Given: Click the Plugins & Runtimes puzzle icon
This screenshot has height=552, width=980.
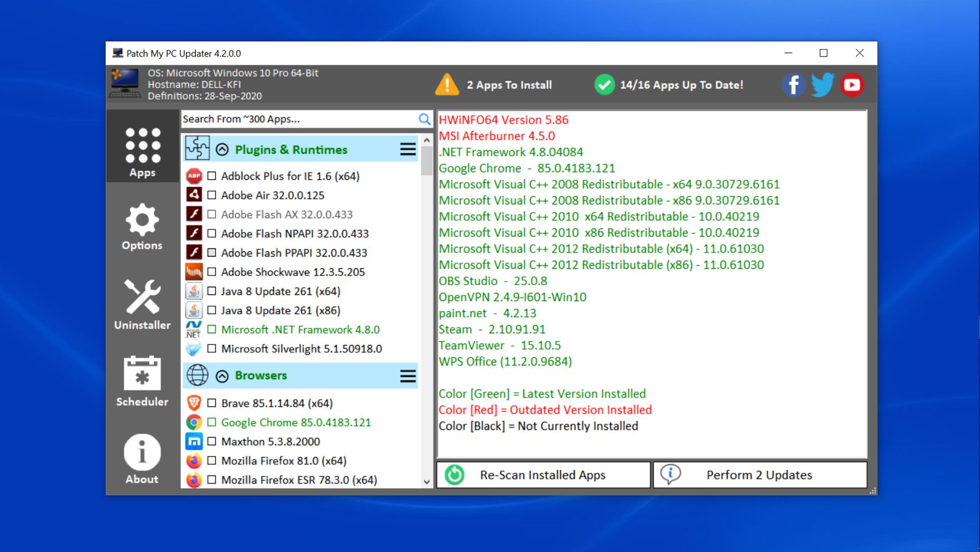Looking at the screenshot, I should pos(198,148).
